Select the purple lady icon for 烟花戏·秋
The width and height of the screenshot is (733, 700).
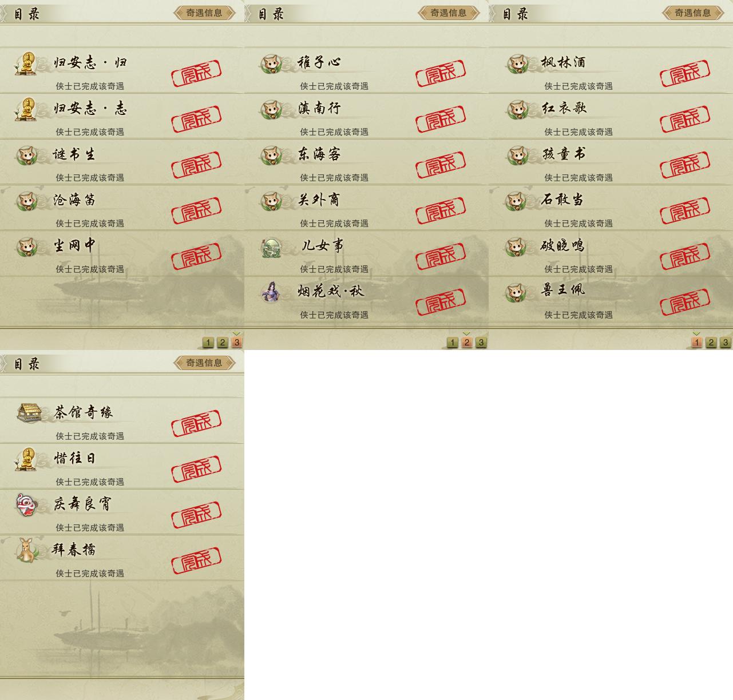click(271, 292)
